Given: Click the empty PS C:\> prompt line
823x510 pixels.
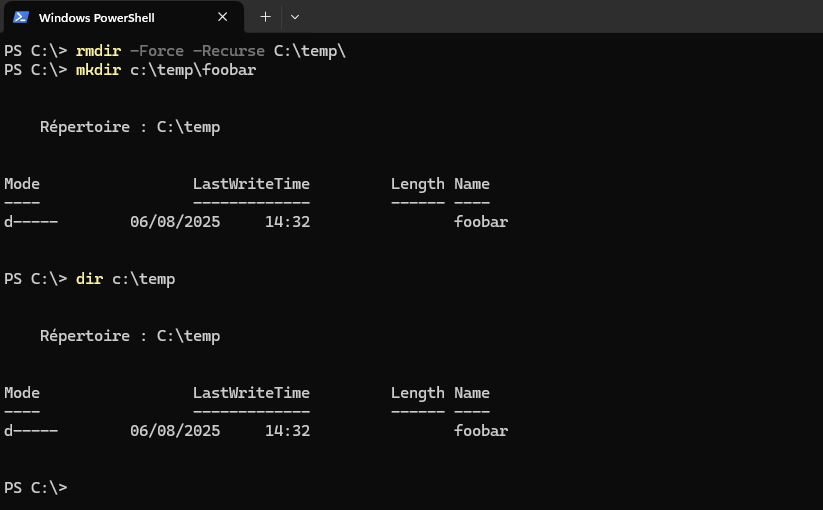Looking at the screenshot, I should 36,488.
